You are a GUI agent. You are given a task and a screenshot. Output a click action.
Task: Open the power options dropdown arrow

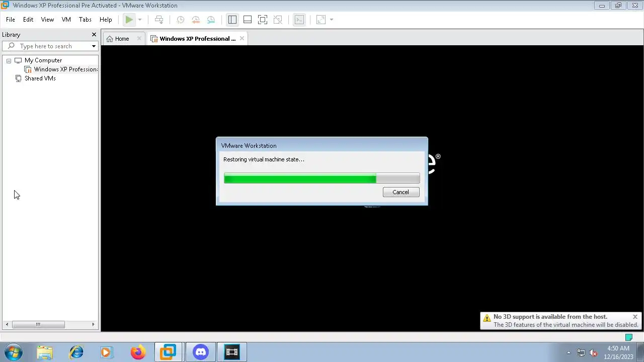(x=140, y=20)
